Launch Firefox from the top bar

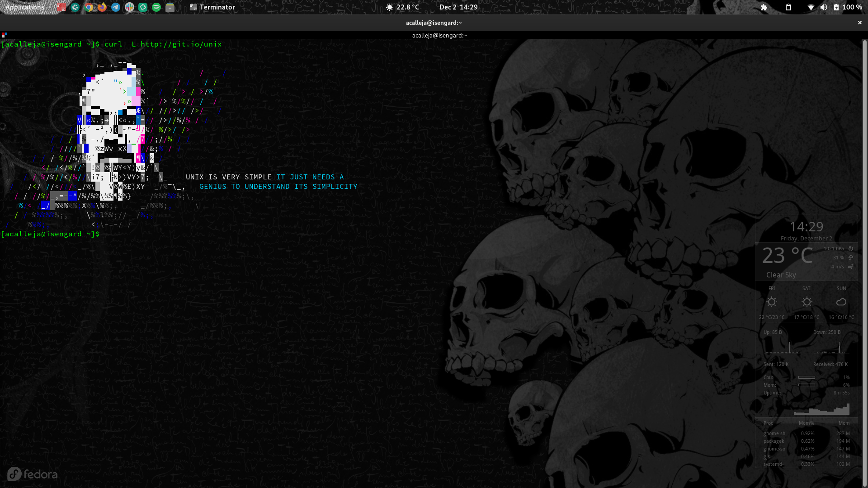[102, 7]
